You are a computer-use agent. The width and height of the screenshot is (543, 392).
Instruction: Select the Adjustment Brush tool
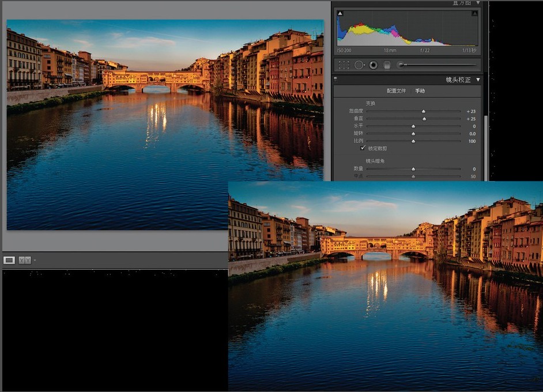[437, 65]
